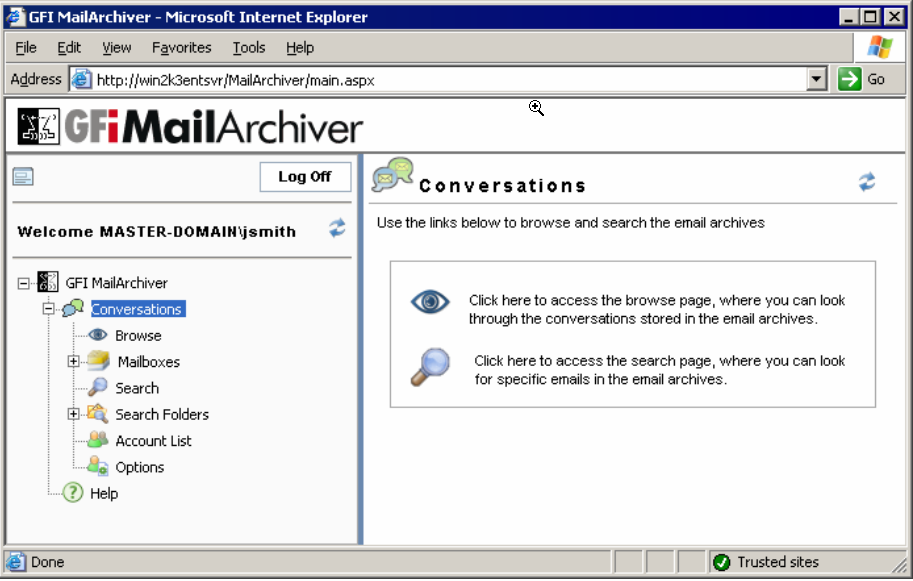Expand the Mailboxes tree node

click(73, 362)
